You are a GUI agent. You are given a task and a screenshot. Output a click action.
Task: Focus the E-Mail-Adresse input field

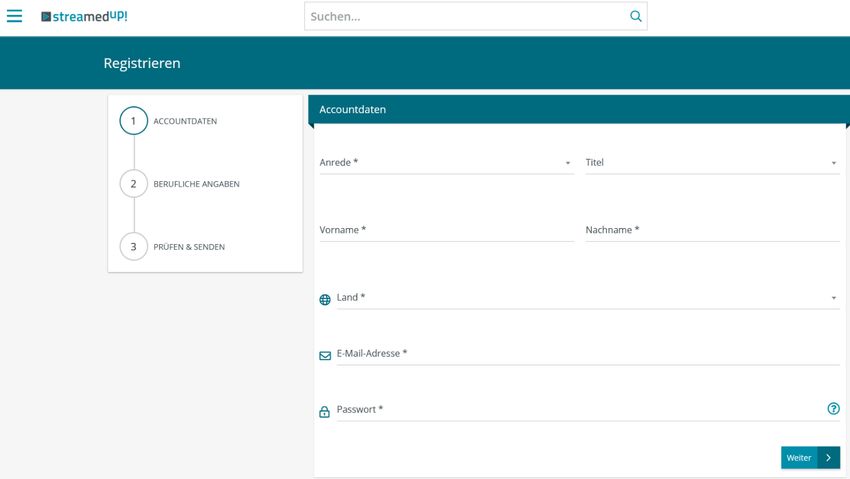tap(587, 354)
